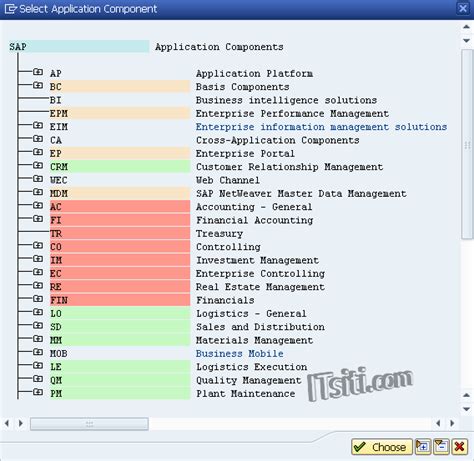Click 'Financial Accounting' description

click(x=254, y=220)
